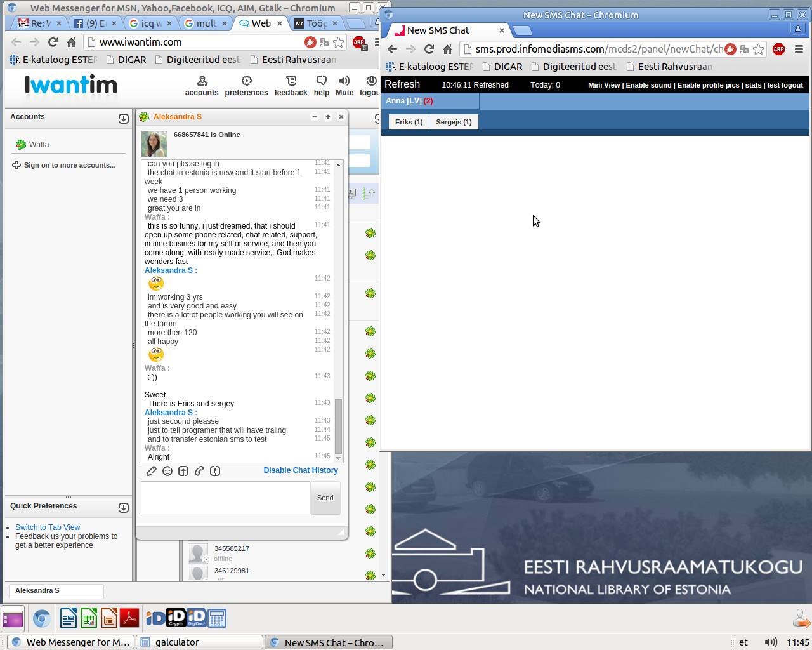Go home in the Web Messenger window

pyautogui.click(x=71, y=43)
